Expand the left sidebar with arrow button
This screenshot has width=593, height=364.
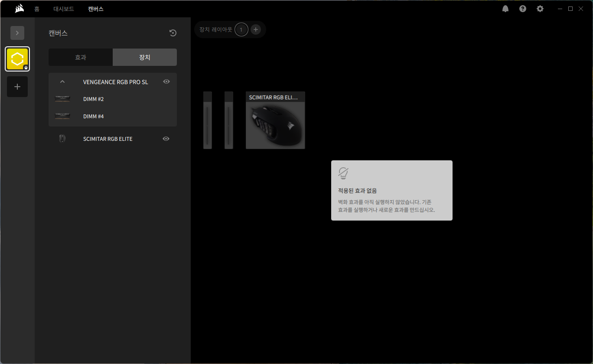tap(17, 33)
